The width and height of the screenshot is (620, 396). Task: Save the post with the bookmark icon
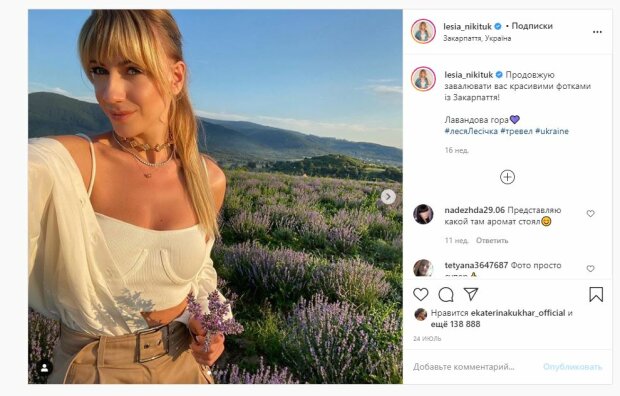[x=596, y=294]
